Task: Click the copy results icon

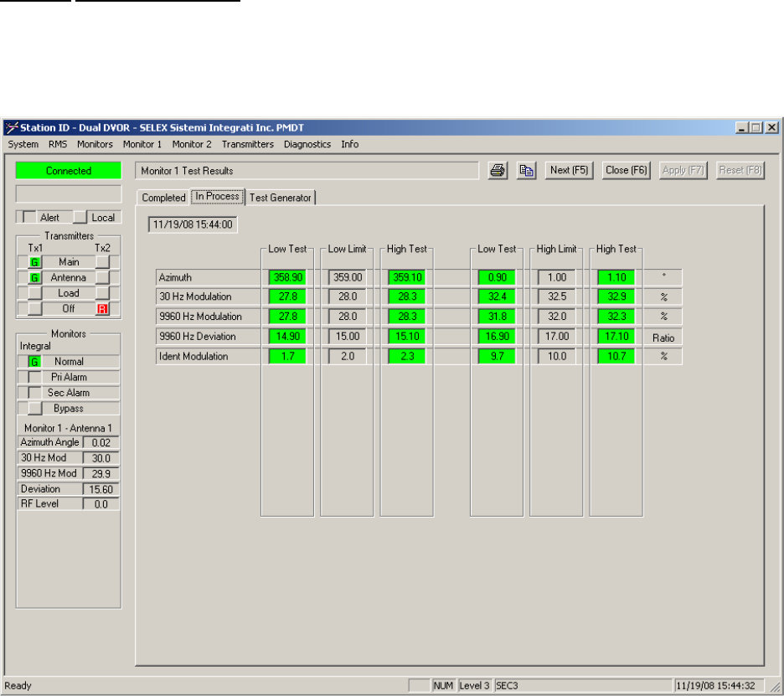Action: pos(525,170)
